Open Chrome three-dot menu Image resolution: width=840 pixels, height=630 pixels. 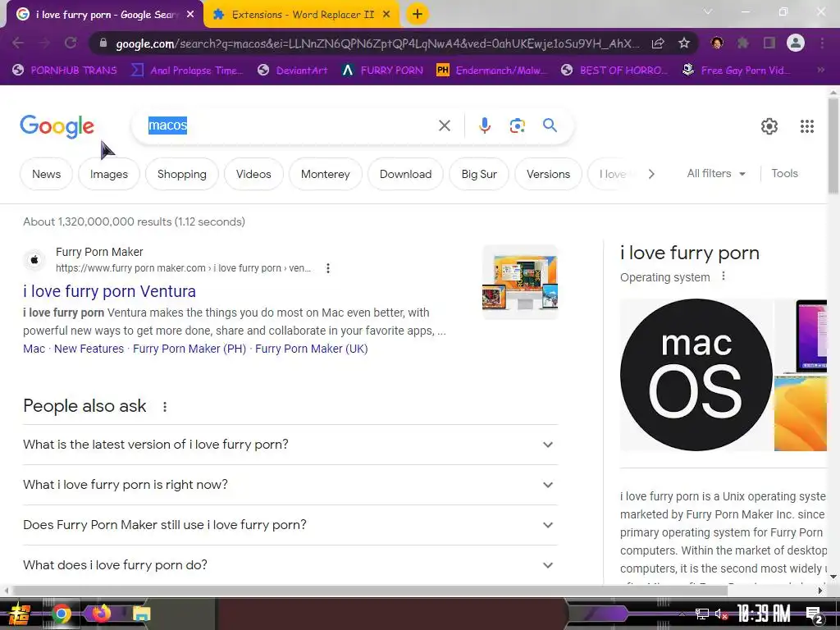(x=822, y=43)
